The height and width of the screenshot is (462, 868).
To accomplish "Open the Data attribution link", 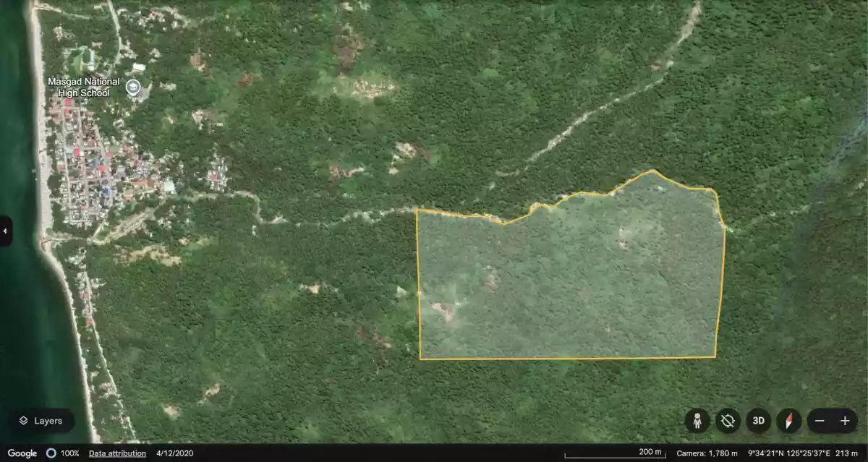I will tap(117, 453).
